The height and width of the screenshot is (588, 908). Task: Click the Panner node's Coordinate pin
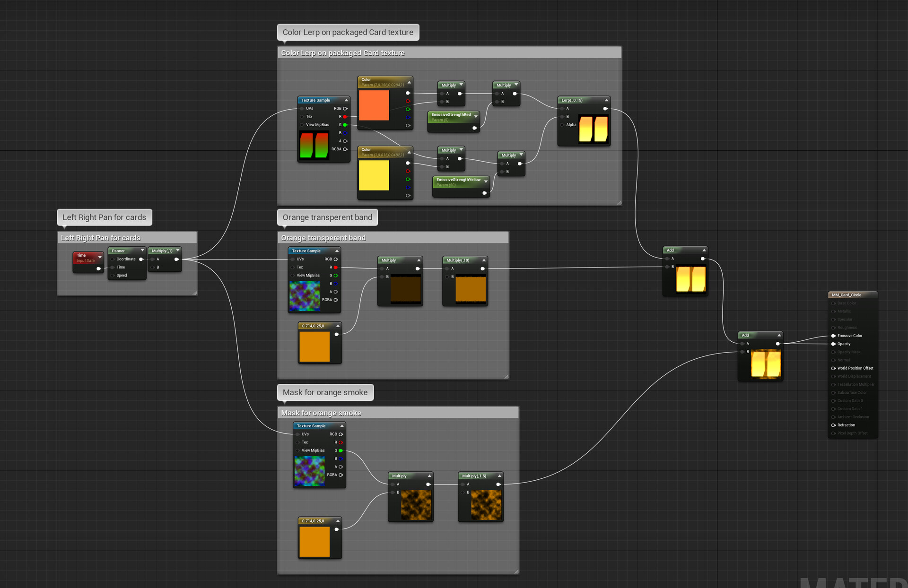click(x=113, y=259)
